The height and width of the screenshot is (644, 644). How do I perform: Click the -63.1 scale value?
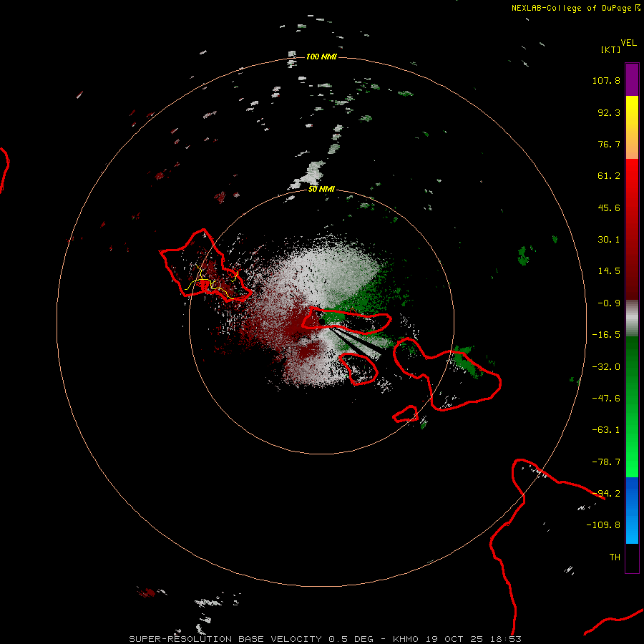point(606,430)
